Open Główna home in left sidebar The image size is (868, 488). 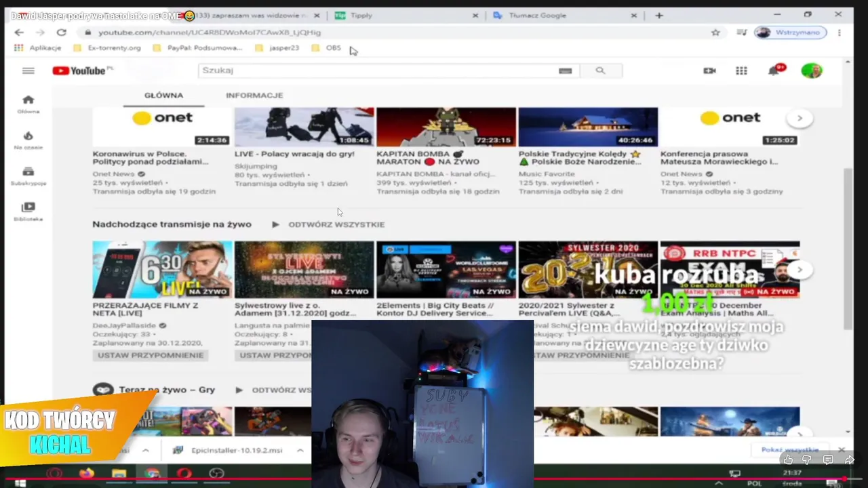click(28, 104)
